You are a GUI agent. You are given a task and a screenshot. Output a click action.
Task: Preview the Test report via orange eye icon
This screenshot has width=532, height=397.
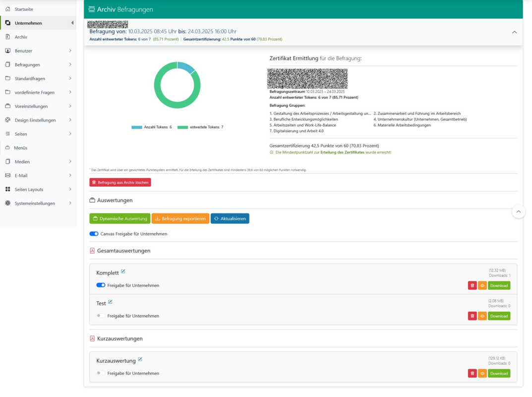482,316
